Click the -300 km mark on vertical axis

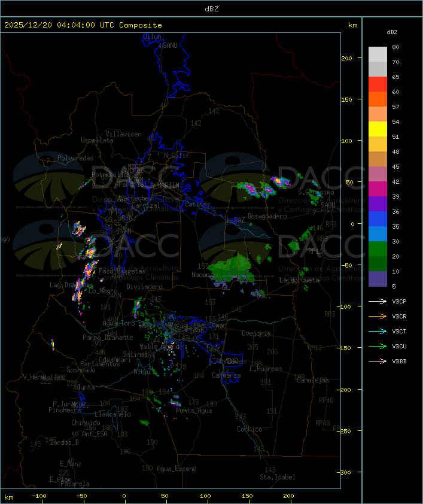pos(344,472)
